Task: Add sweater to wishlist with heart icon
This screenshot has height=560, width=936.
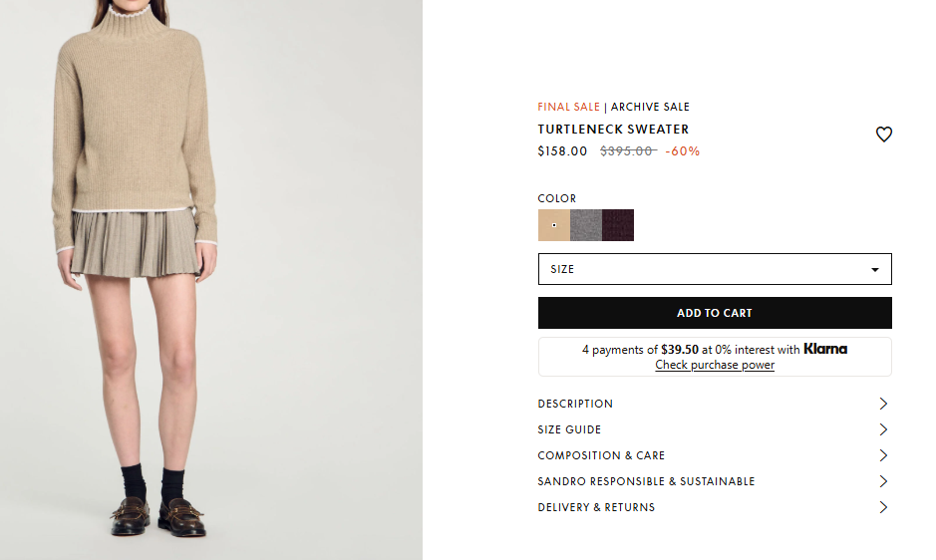Action: 883,134
